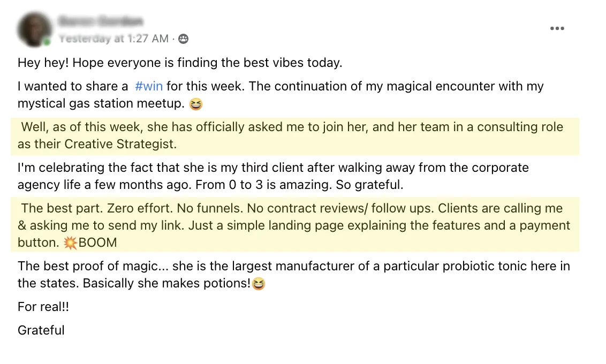Viewport: 606px width, 364px height.
Task: Click the group audience icon beside timestamp
Action: [183, 39]
